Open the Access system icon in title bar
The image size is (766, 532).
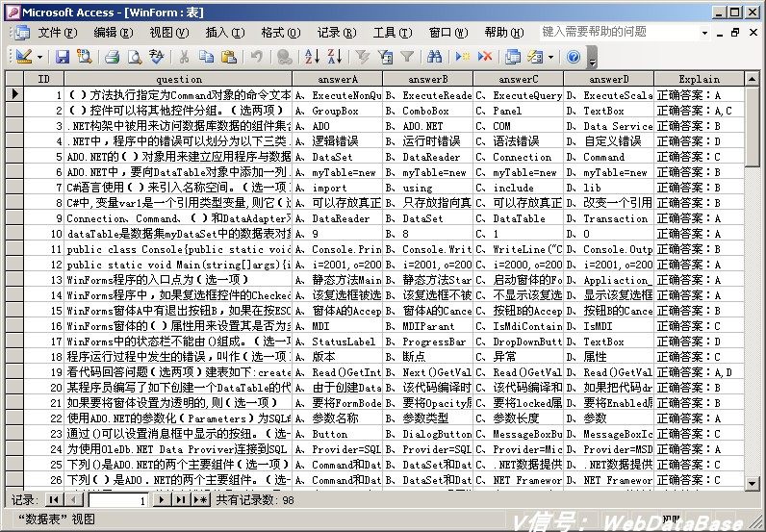(x=13, y=13)
